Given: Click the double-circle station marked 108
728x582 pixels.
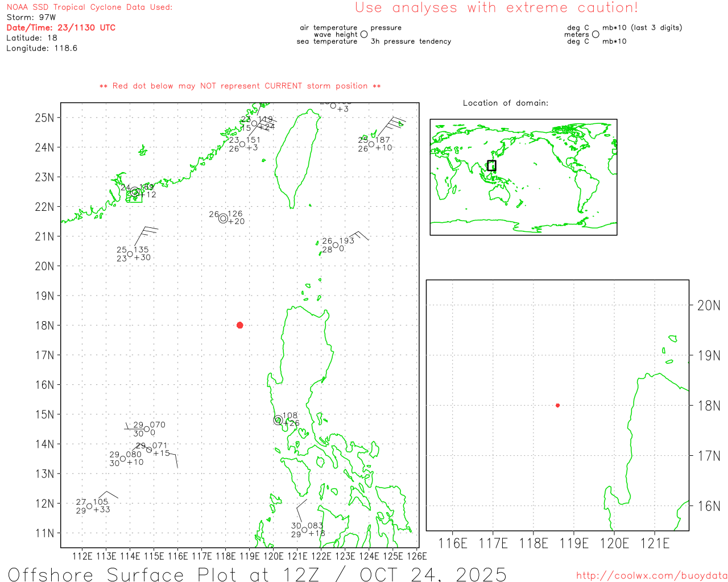Looking at the screenshot, I should tap(278, 421).
